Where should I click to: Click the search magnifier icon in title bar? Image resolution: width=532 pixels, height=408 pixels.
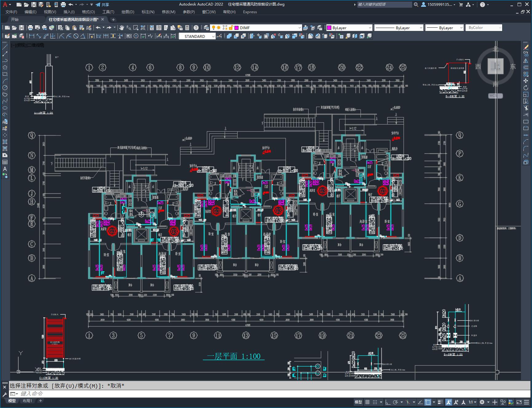click(x=416, y=4)
